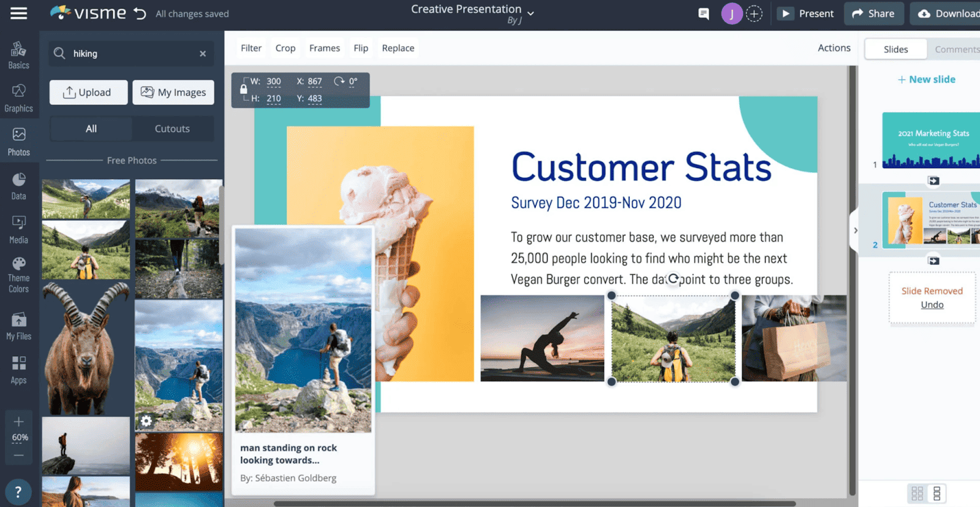Open the Theme Colors panel
980x507 pixels.
point(19,275)
